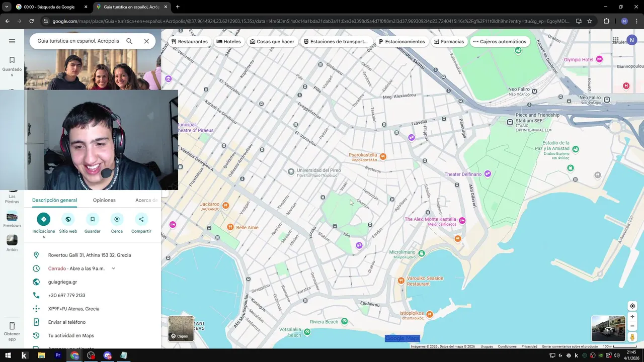The image size is (644, 362).
Task: Open a new Chrome tab
Action: pos(178,7)
